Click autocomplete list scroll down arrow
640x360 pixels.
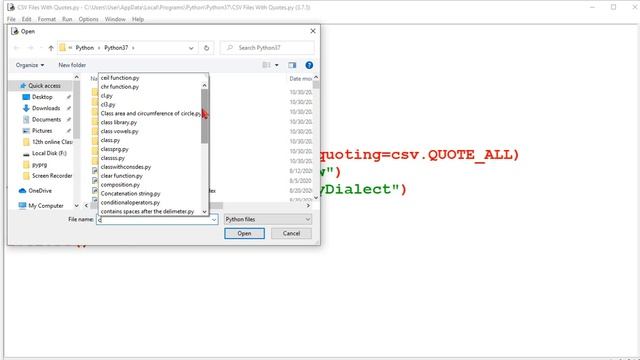point(204,211)
